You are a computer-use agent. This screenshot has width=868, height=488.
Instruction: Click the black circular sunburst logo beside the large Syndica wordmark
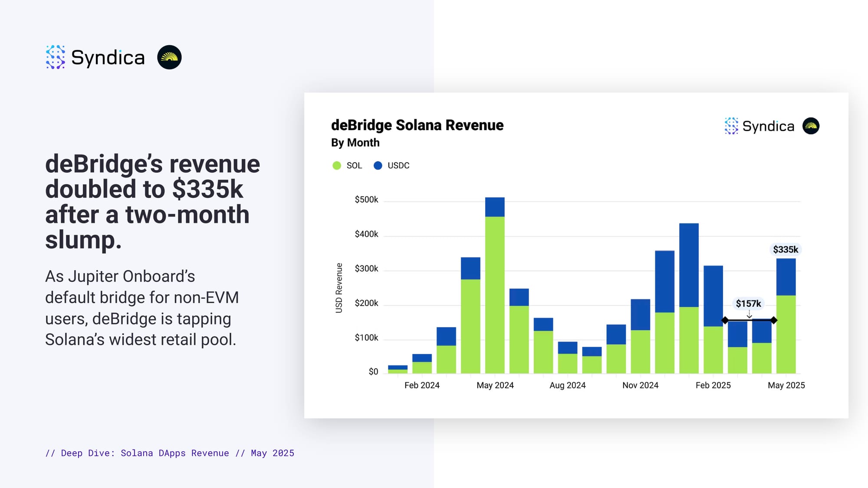pyautogui.click(x=169, y=57)
